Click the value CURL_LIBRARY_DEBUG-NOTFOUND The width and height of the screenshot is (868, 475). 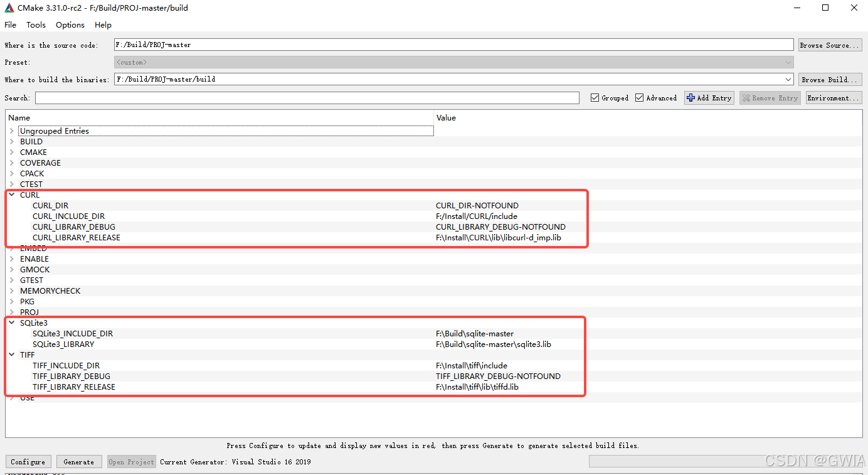[500, 227]
